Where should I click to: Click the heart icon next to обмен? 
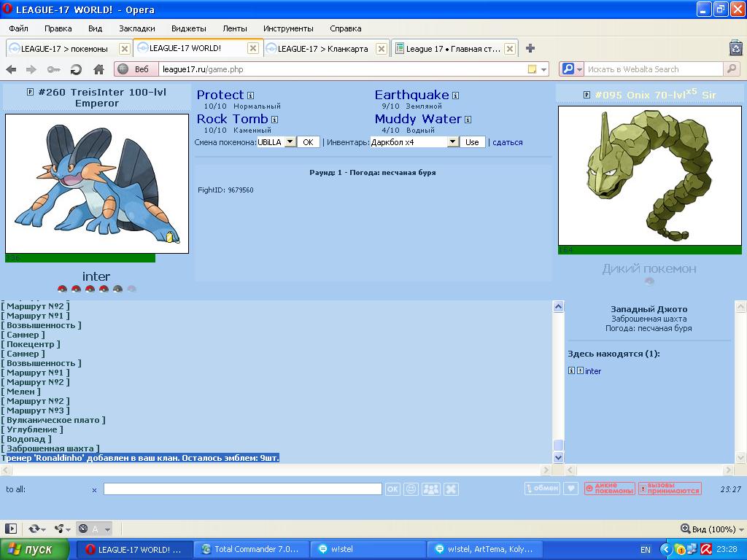pyautogui.click(x=570, y=489)
